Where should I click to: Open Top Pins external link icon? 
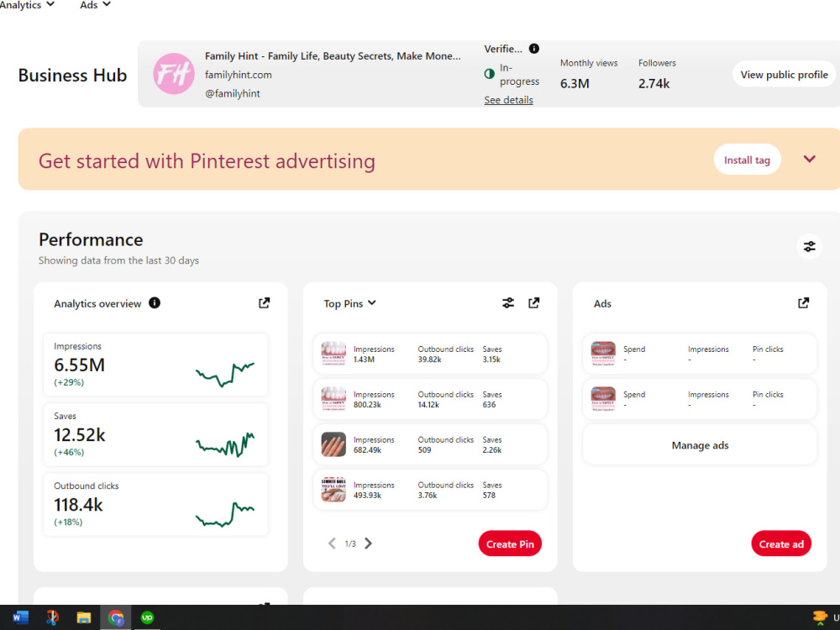coord(533,303)
